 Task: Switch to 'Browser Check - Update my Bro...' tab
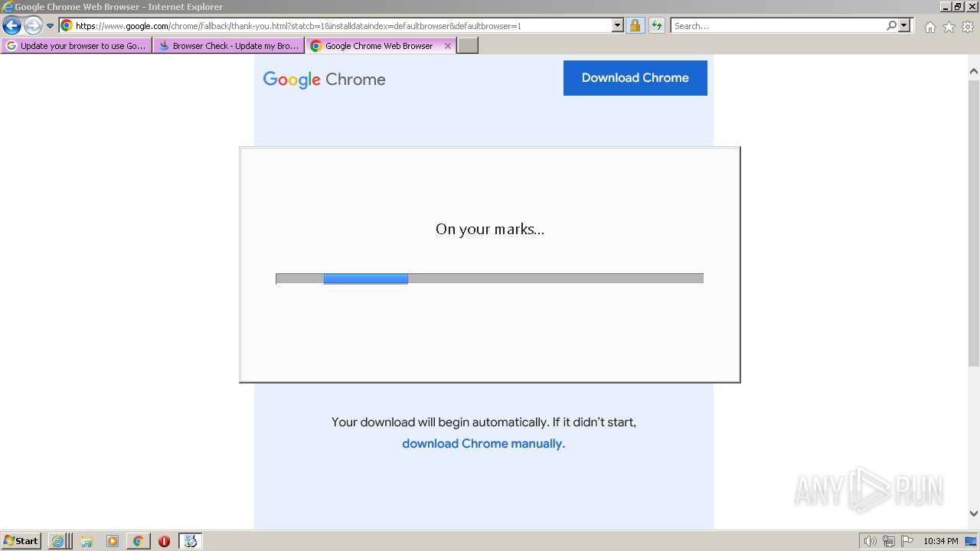point(229,46)
